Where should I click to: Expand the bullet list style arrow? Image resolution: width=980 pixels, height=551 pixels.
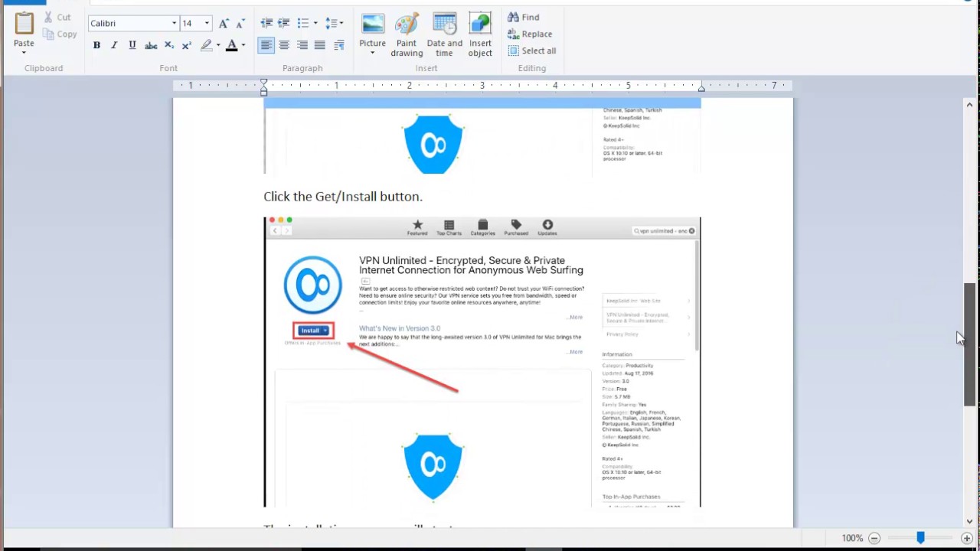tap(315, 24)
